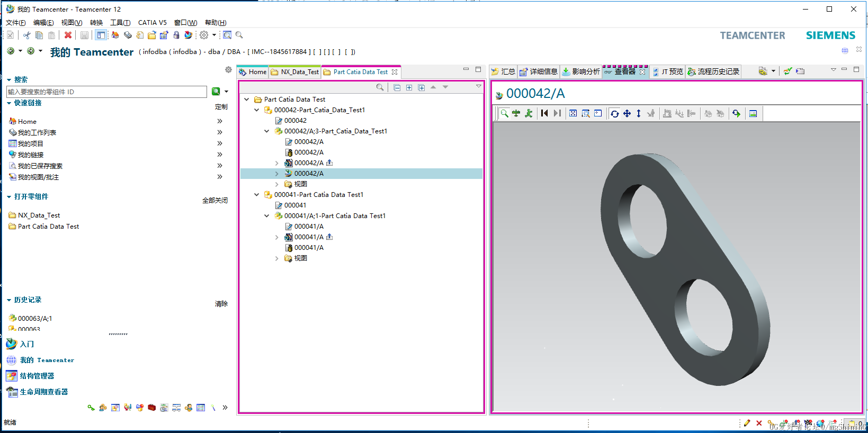Collapse the 快速链接 section

tap(9, 103)
